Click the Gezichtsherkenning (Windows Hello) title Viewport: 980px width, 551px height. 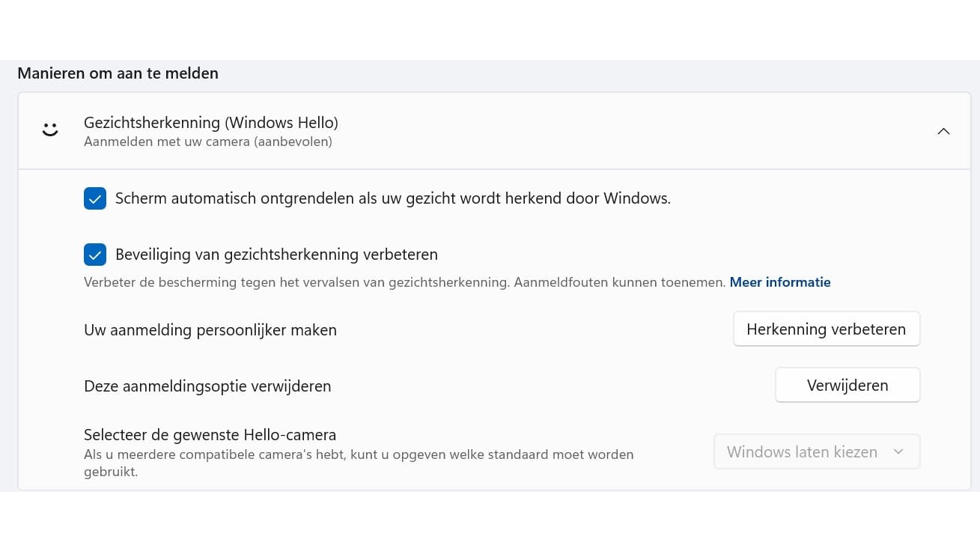(x=210, y=122)
